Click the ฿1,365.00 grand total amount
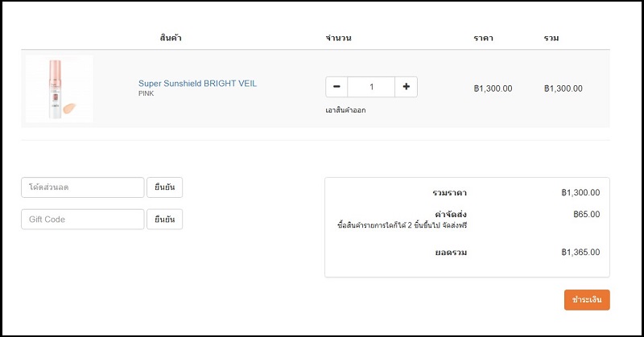644x337 pixels. [x=580, y=253]
